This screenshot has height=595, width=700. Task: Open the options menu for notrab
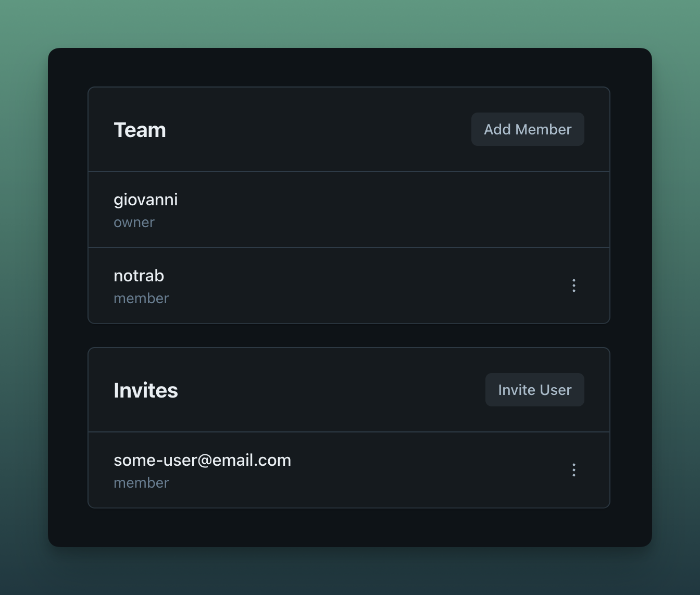pos(573,286)
